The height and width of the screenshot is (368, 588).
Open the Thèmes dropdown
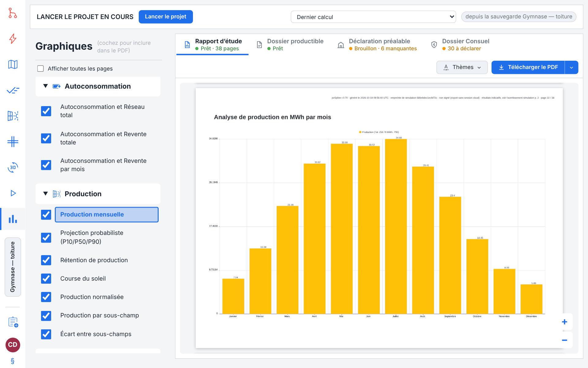(x=462, y=67)
